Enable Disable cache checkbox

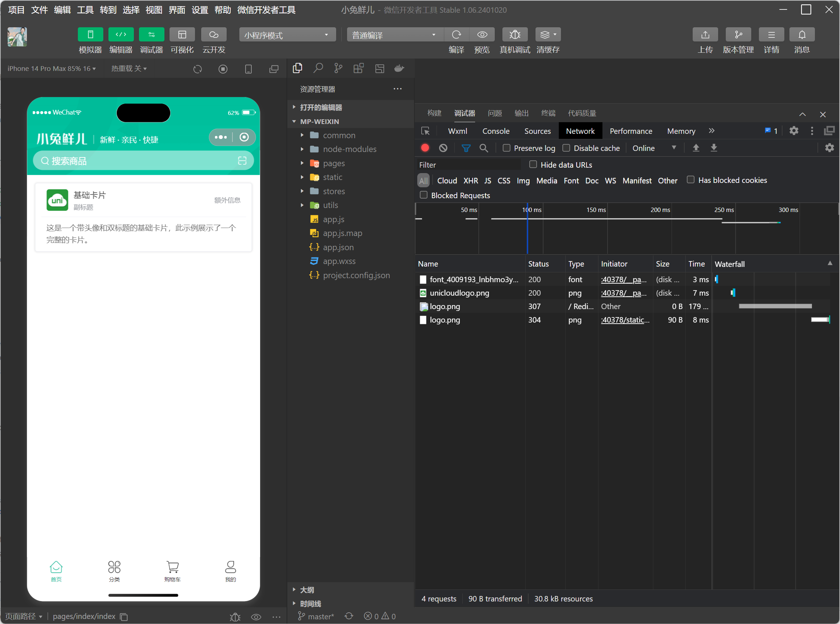[566, 148]
